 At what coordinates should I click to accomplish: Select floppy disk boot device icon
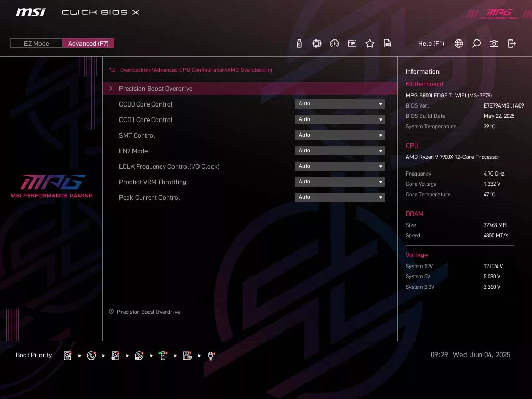(x=187, y=355)
